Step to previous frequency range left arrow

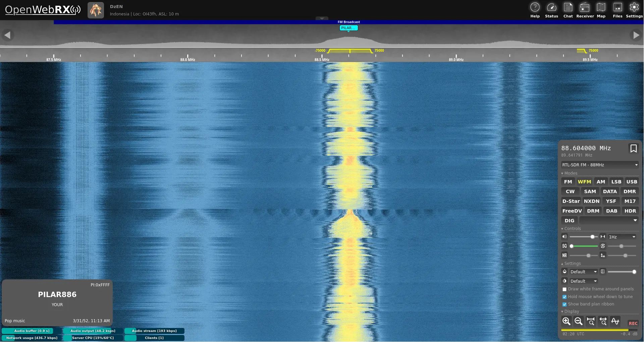(x=7, y=35)
